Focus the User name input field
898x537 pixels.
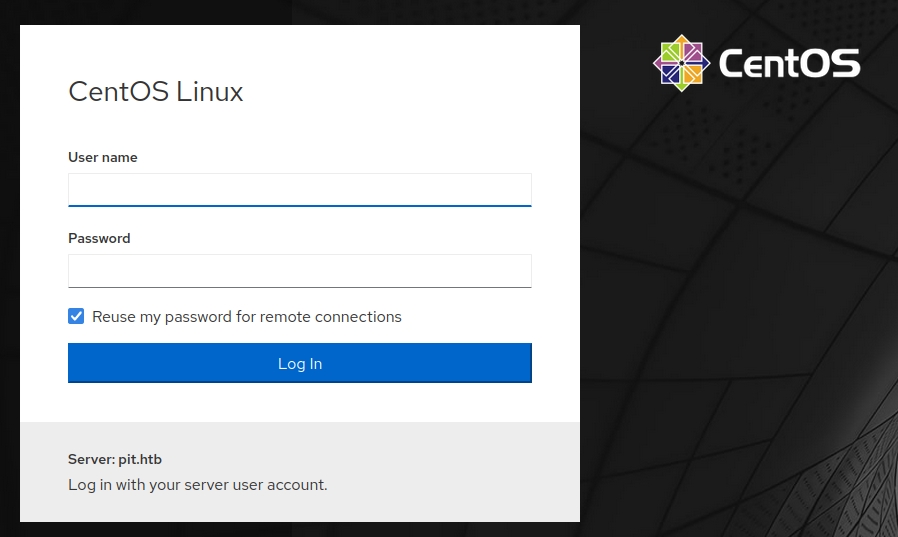pyautogui.click(x=299, y=189)
